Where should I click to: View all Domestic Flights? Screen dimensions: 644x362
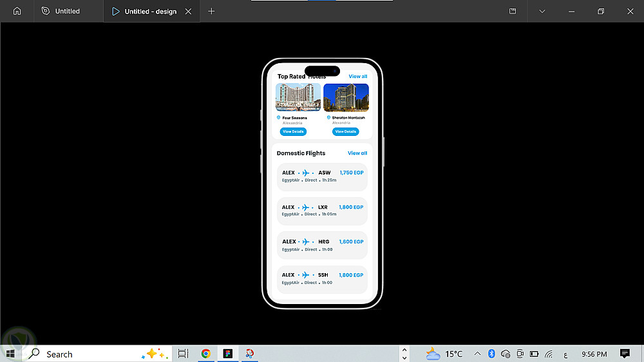pyautogui.click(x=357, y=153)
